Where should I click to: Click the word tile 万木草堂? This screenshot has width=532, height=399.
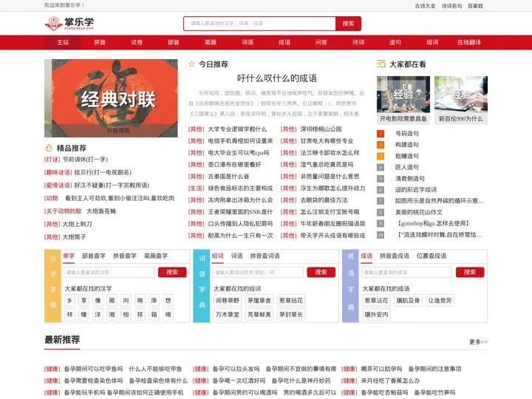tap(228, 315)
